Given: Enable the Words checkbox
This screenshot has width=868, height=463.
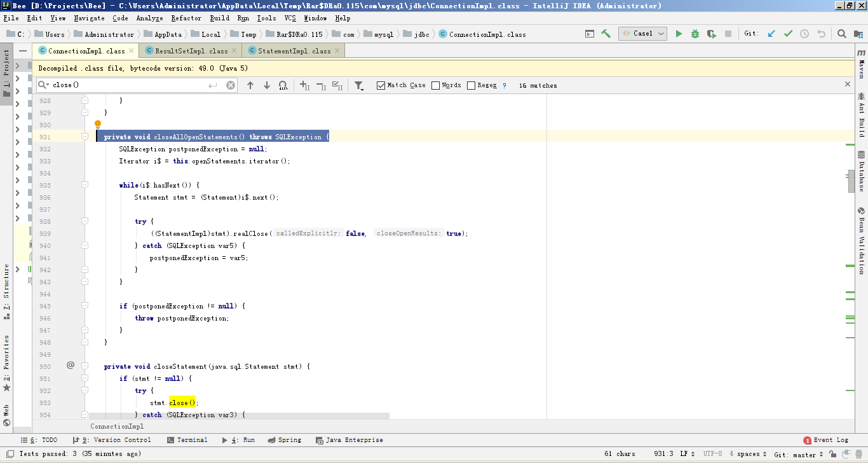Looking at the screenshot, I should 435,85.
